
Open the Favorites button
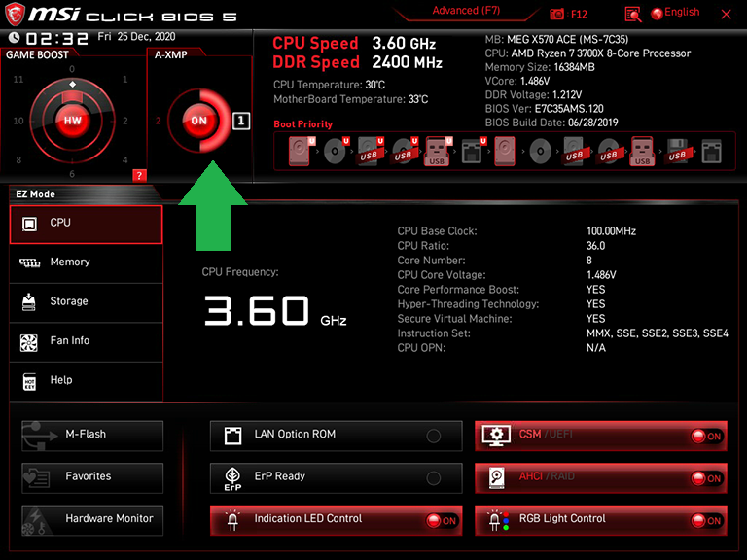pos(92,477)
